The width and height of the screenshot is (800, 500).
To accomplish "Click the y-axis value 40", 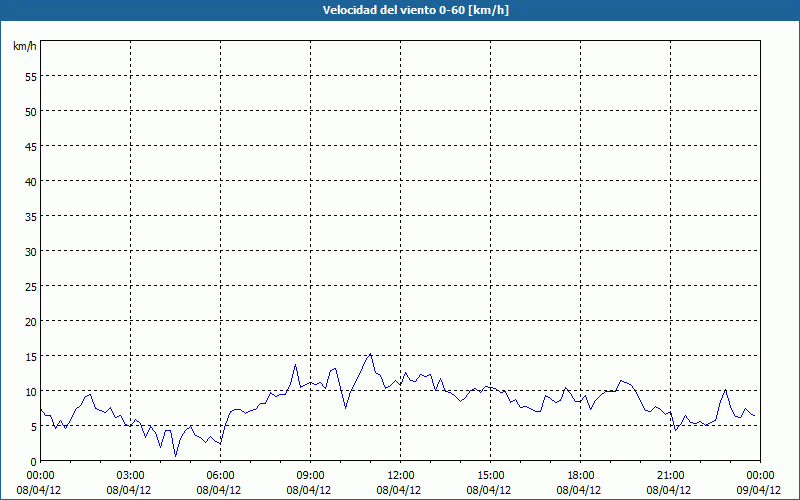I will click(31, 182).
